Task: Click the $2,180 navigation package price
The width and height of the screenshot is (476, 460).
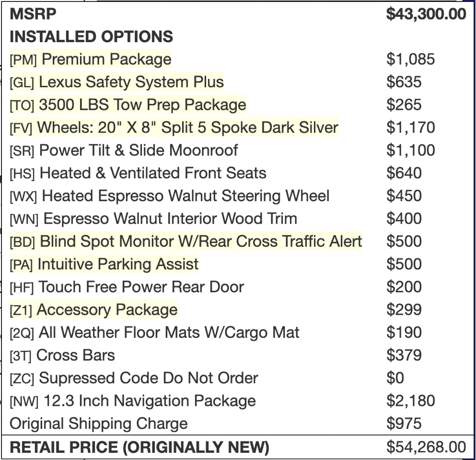Action: (x=410, y=401)
